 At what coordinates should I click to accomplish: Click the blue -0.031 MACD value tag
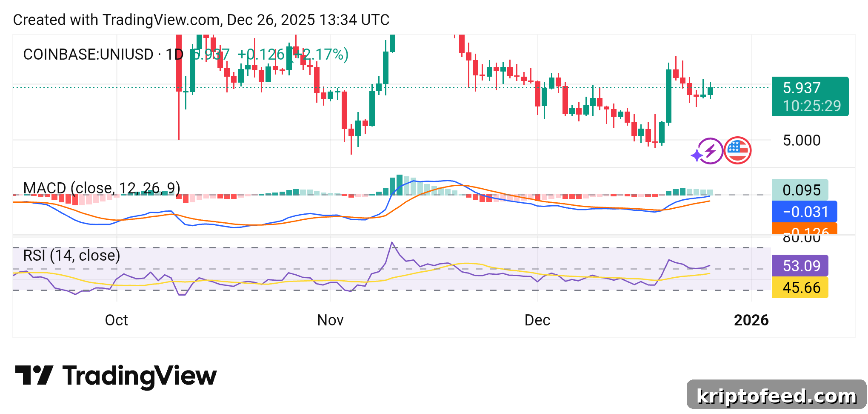(805, 212)
